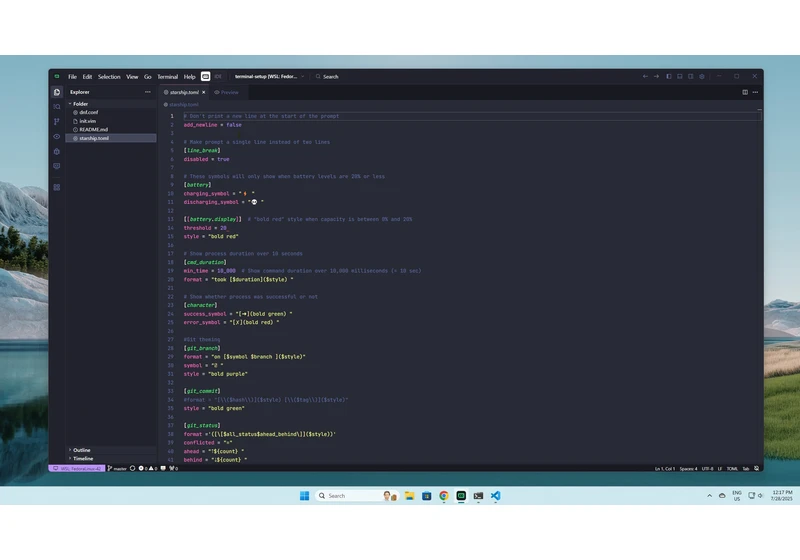Go forward with the right arrow
800x560 pixels.
point(657,77)
